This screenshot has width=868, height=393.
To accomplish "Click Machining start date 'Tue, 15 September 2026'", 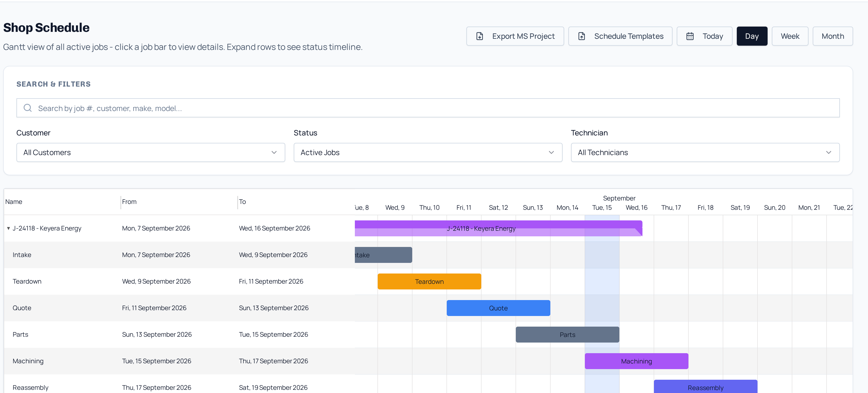I will point(157,361).
